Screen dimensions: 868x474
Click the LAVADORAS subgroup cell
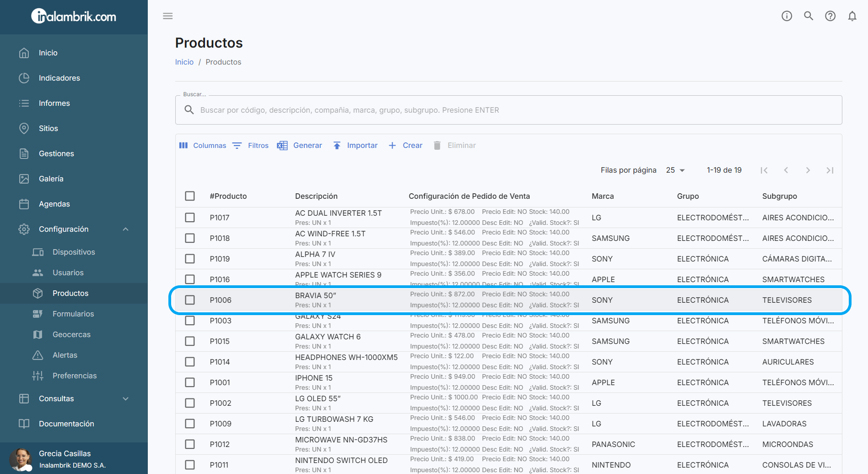coord(784,424)
